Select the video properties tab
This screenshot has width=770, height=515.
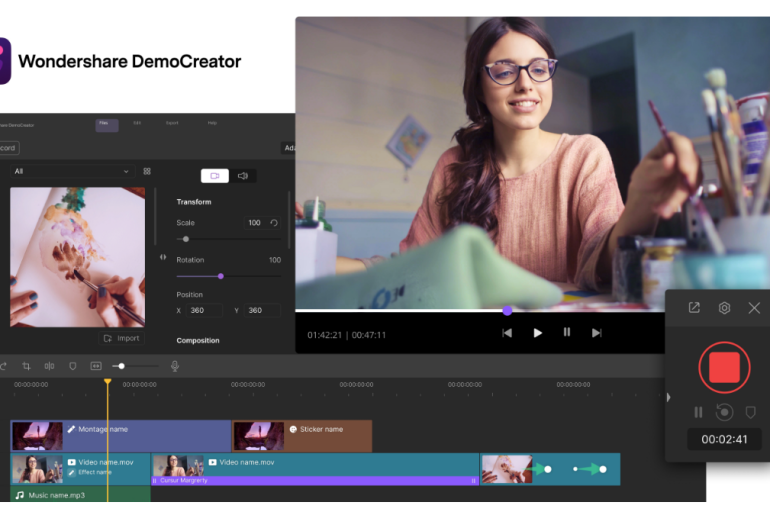tap(215, 176)
